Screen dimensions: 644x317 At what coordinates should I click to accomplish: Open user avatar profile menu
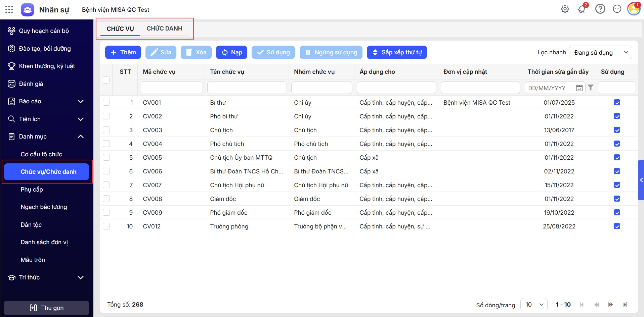point(634,9)
